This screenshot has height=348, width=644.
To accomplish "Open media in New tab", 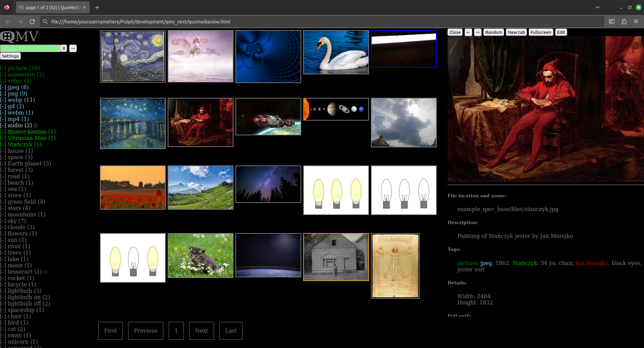I will 516,32.
